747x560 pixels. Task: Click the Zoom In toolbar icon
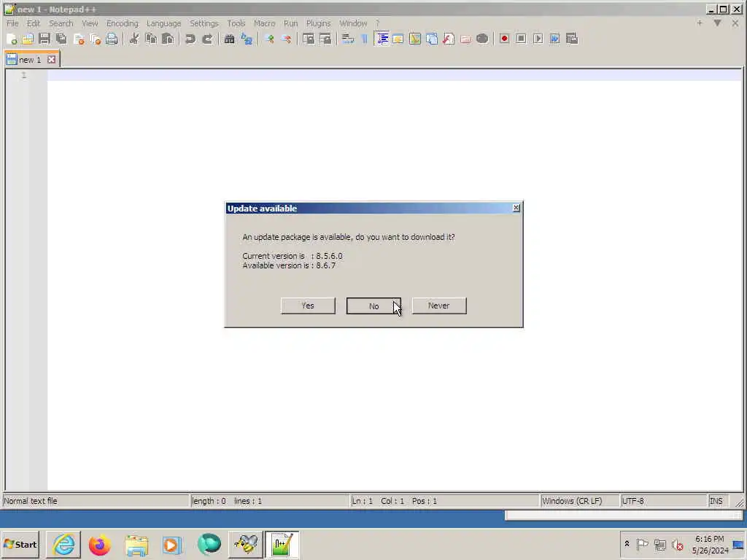click(269, 39)
